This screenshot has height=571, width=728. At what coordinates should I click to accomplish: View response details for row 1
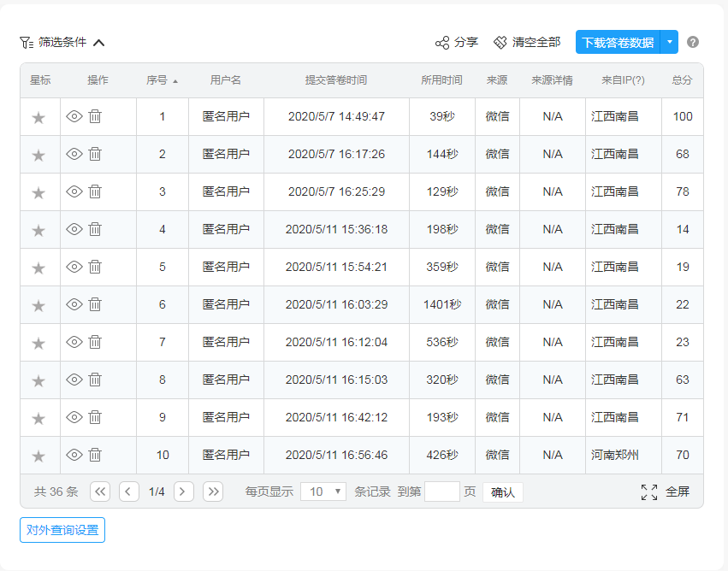coord(74,116)
